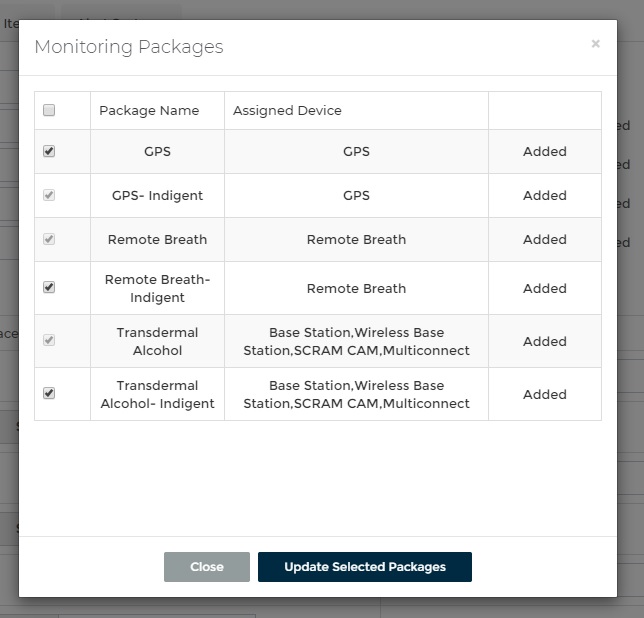Click assigned devices for Transdermal Alcohol- Indigent
Image resolution: width=644 pixels, height=618 pixels.
[356, 394]
